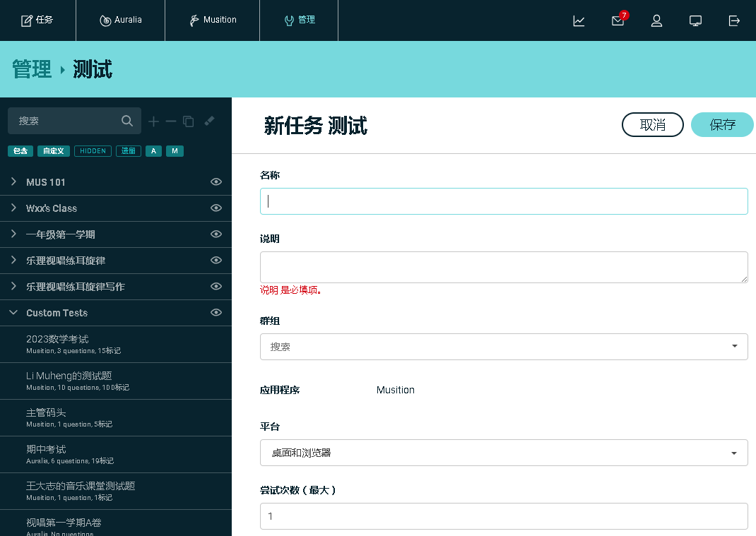Toggle visibility of 一年级第一学期
The height and width of the screenshot is (536, 756).
[216, 234]
